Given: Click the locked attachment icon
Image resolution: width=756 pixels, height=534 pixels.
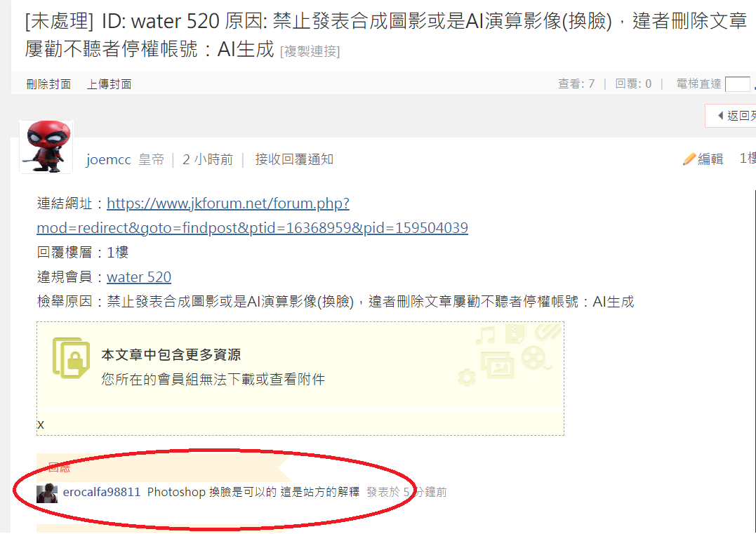Looking at the screenshot, I should [x=71, y=358].
